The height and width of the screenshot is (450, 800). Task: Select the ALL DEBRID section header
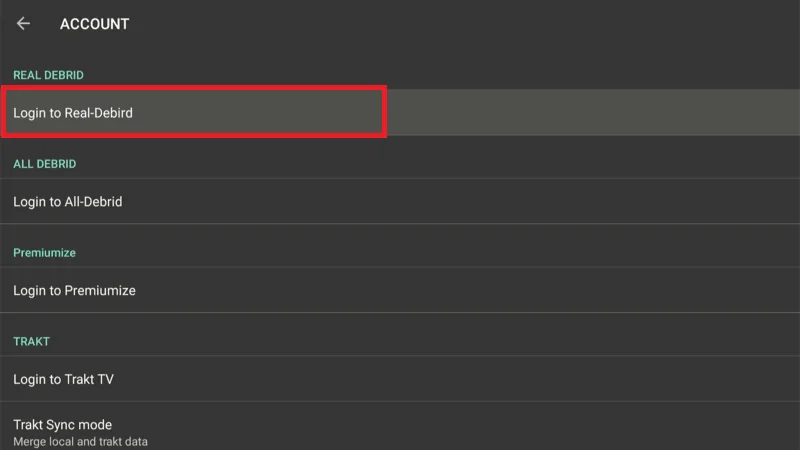(45, 164)
